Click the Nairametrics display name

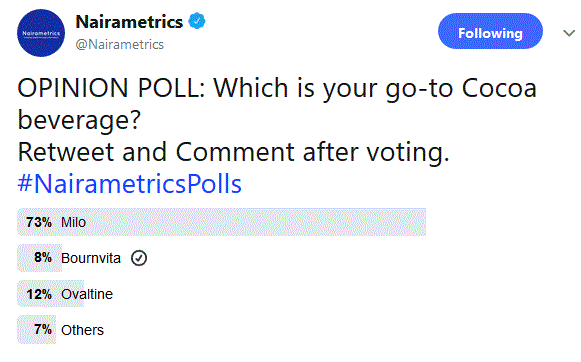click(129, 22)
